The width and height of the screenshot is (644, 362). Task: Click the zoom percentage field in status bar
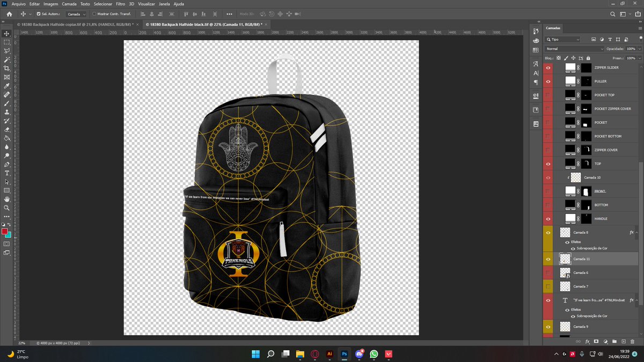pyautogui.click(x=21, y=342)
